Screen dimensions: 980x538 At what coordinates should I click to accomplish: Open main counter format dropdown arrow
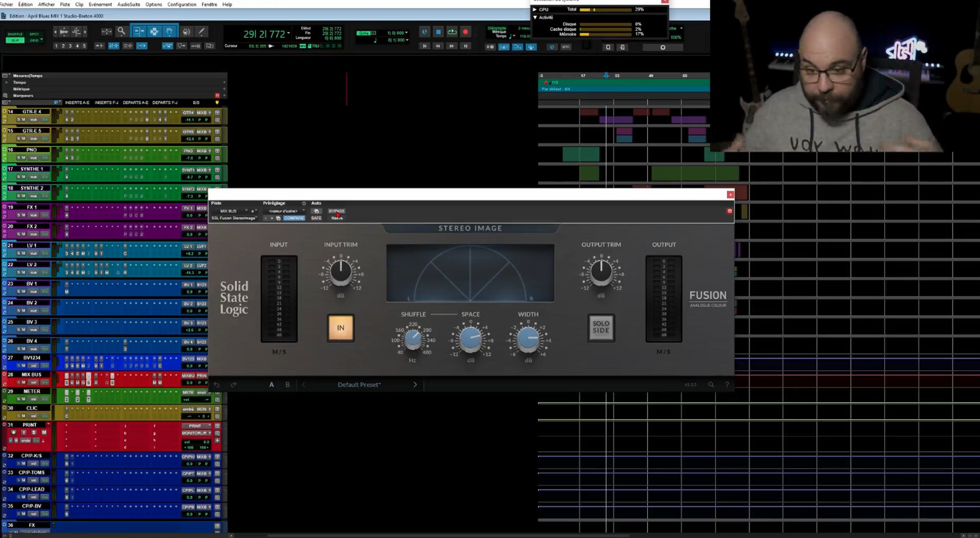coord(289,34)
